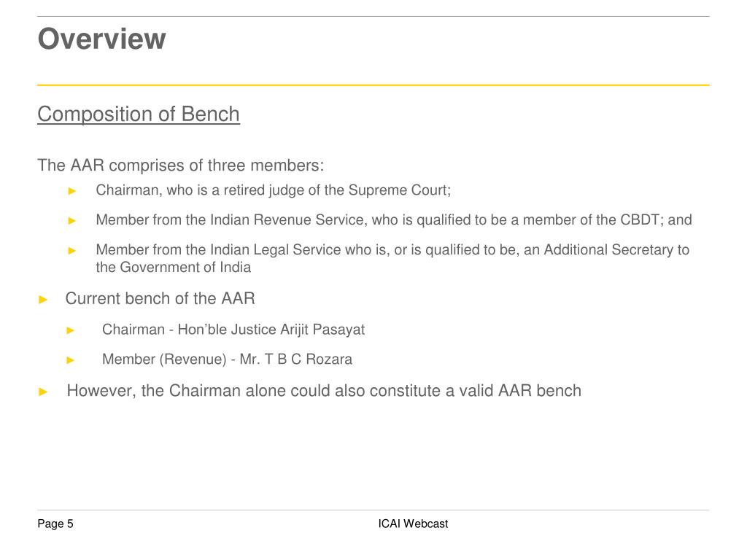Click the arrow bullet beside Chairman retired judge
Viewport: 747px width, 560px height.
coord(72,191)
